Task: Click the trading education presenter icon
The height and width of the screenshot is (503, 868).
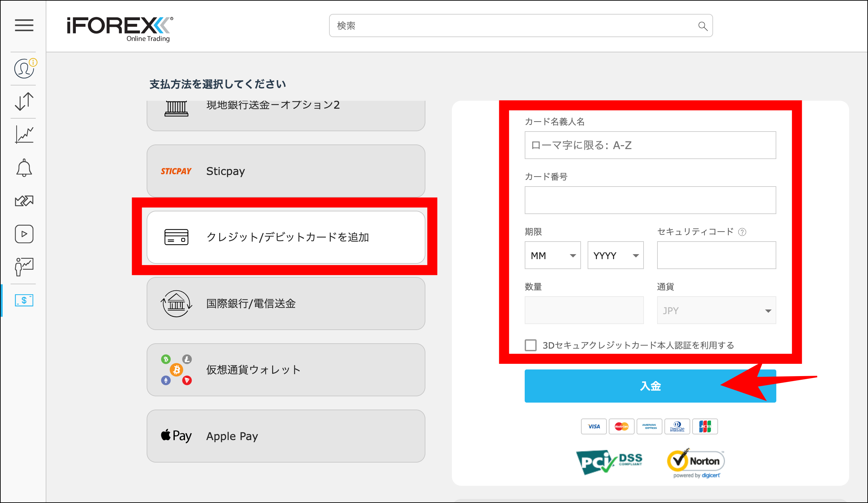Action: click(24, 267)
